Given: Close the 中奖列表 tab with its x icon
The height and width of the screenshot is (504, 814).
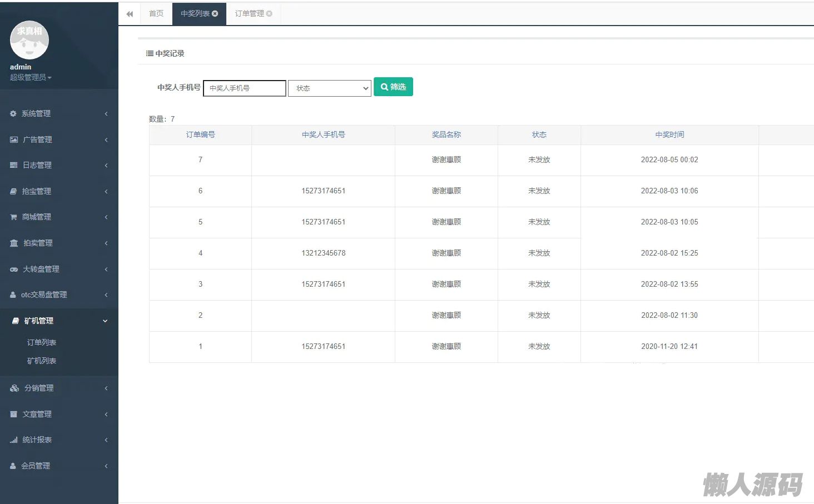Looking at the screenshot, I should [215, 13].
